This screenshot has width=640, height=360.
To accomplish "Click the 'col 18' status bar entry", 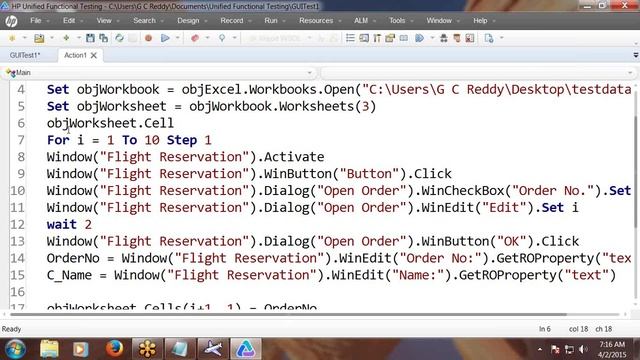I will (x=578, y=329).
